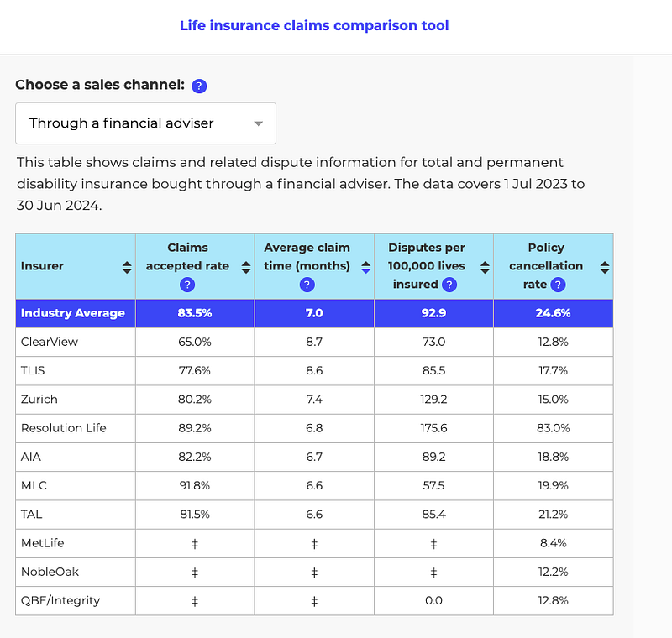Open the sales channel dropdown
Viewport: 672px width, 638px height.
[x=146, y=123]
